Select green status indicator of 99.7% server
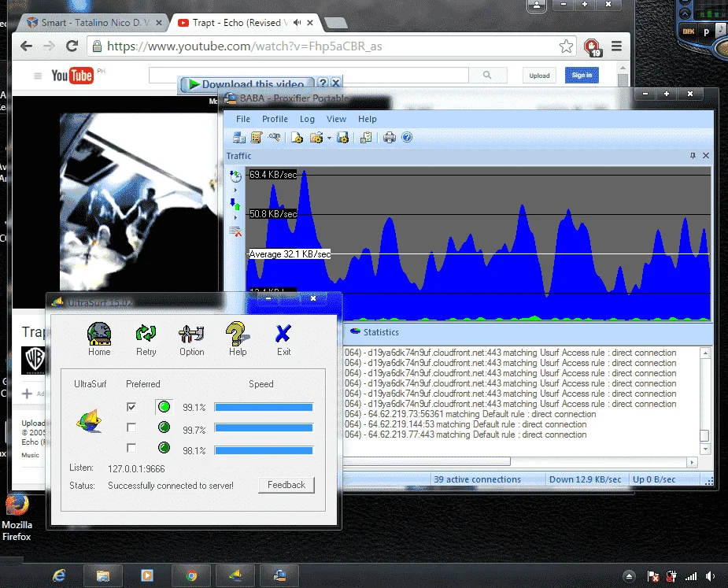The width and height of the screenshot is (728, 588). [164, 427]
